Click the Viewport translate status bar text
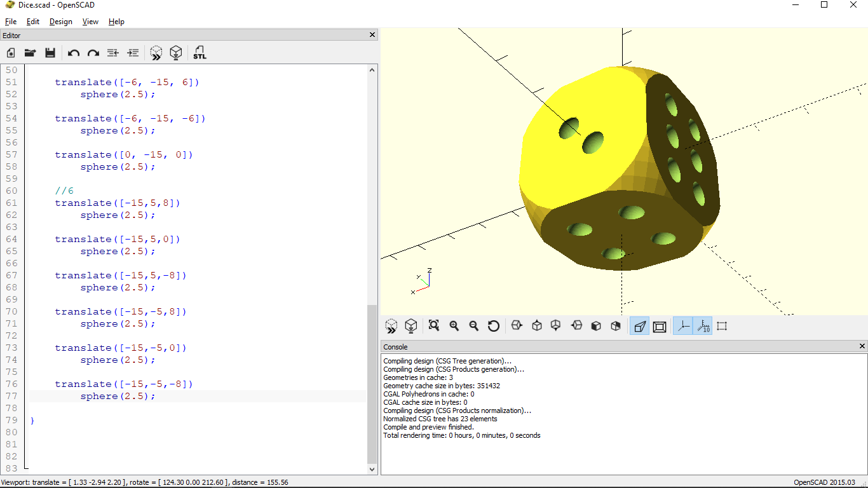Viewport: 868px width, 488px height. [x=145, y=482]
